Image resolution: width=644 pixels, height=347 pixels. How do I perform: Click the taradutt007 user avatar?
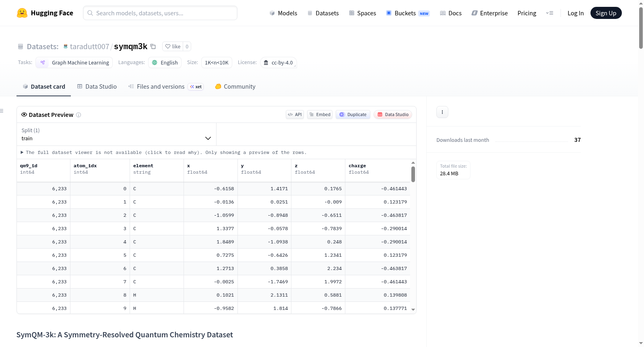(x=66, y=46)
